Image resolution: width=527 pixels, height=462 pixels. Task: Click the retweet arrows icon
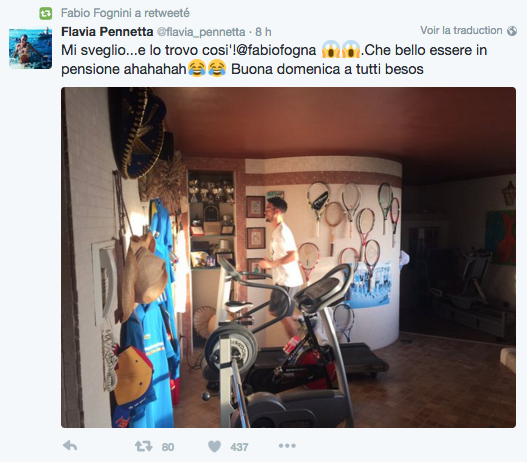(x=144, y=446)
